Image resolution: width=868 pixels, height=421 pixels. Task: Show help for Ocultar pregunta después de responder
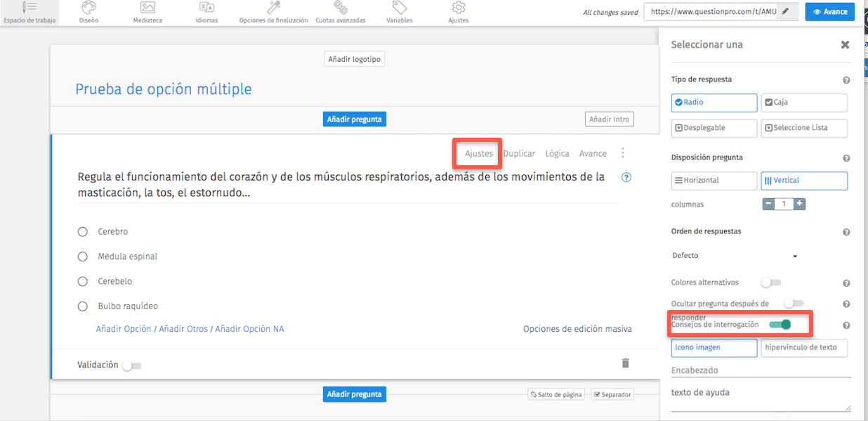pyautogui.click(x=846, y=304)
